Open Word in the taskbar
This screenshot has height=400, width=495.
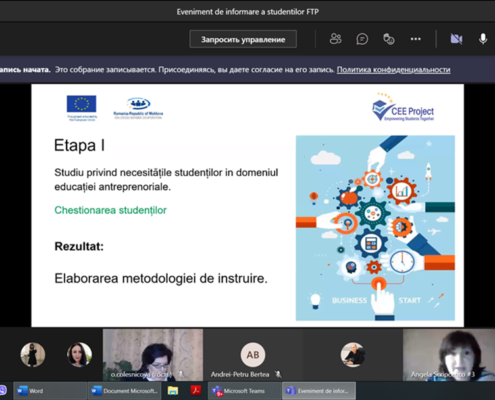pyautogui.click(x=50, y=391)
